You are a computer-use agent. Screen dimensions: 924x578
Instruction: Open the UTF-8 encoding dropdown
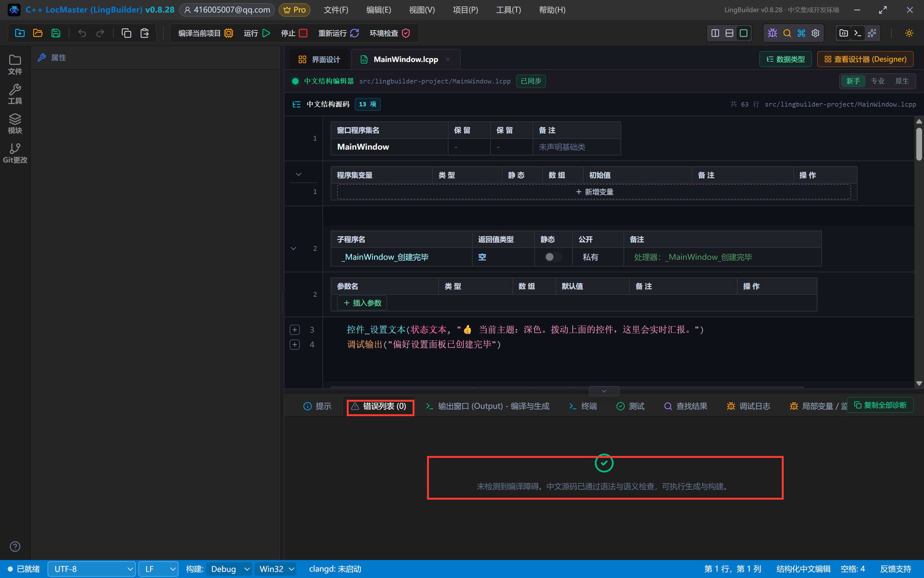(x=92, y=569)
